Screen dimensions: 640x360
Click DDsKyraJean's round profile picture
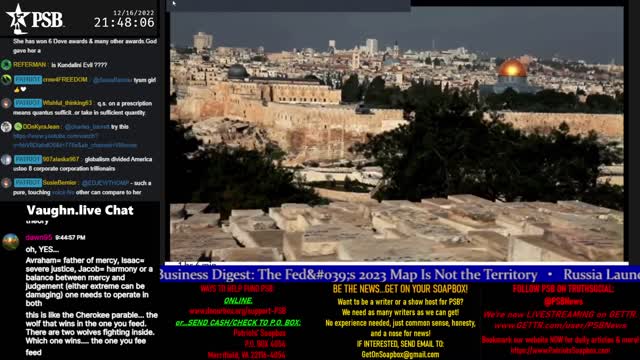pyautogui.click(x=6, y=127)
